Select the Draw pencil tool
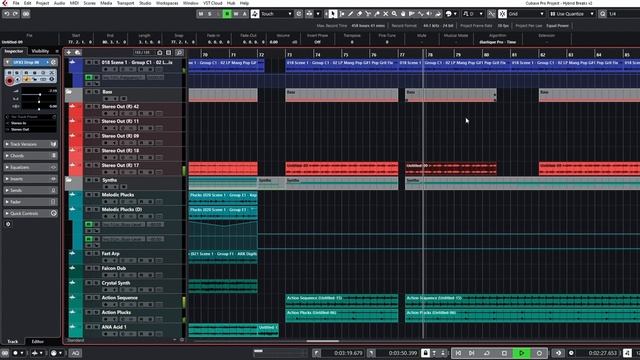The image size is (640, 360). click(x=351, y=14)
